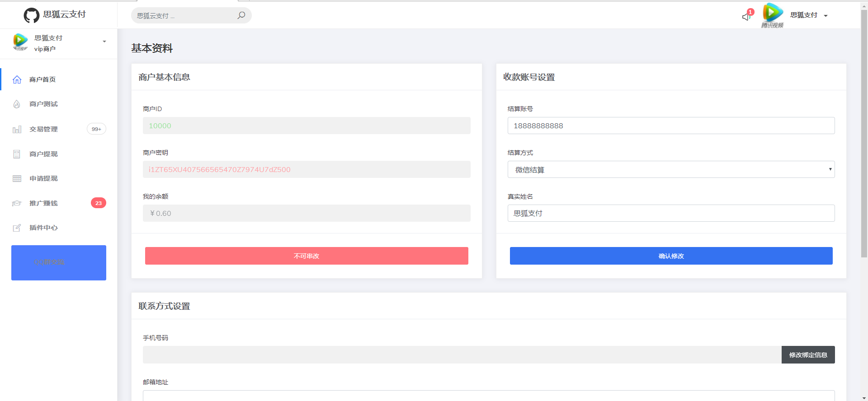Expand the sidebar 思狐支付 vip商户 profile dropdown
Screen dimensions: 868x401
pyautogui.click(x=104, y=42)
